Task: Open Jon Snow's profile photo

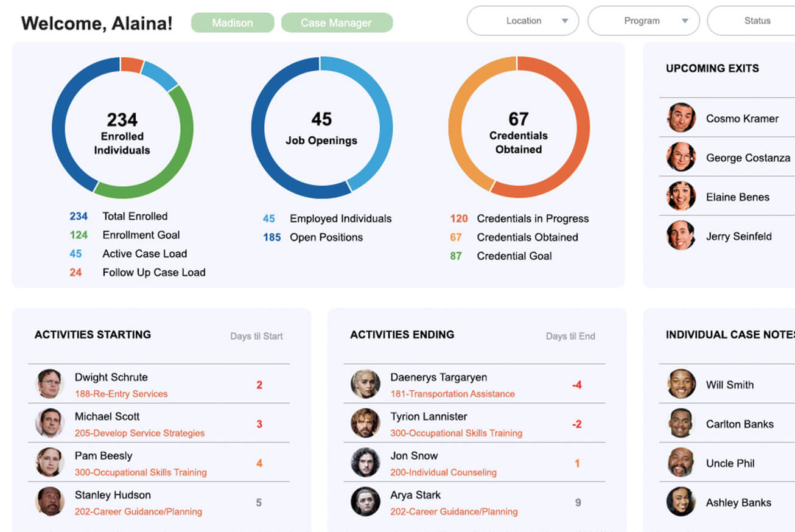Action: [x=365, y=463]
